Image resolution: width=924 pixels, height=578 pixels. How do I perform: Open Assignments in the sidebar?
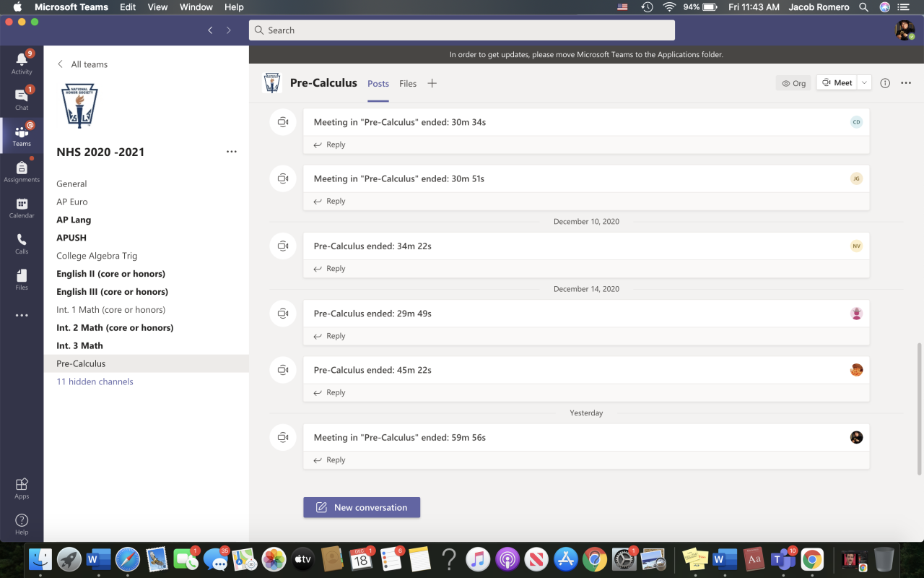click(22, 171)
